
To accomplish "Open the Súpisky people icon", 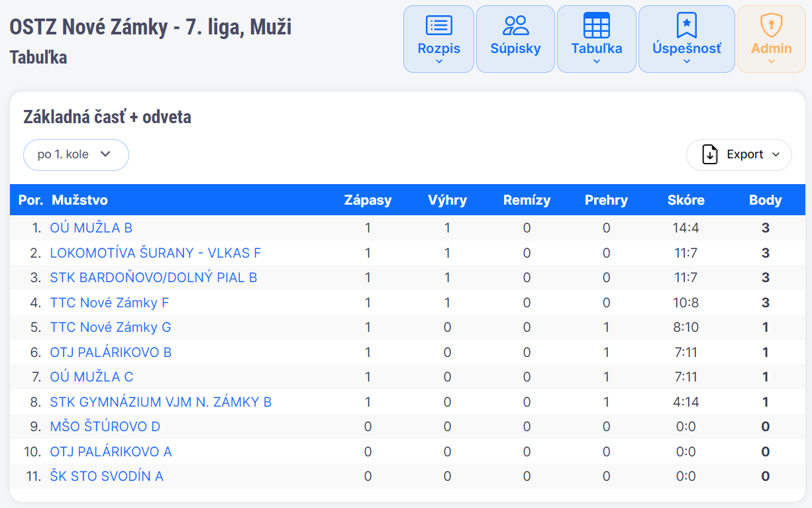I will (516, 25).
